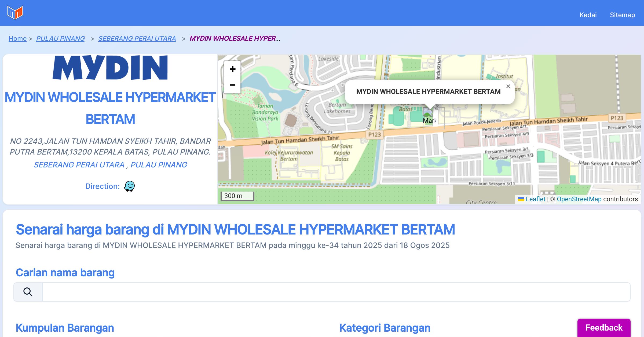Click the current-page breadcrumb MYDIN WHOLESALE HYPER...

(235, 39)
